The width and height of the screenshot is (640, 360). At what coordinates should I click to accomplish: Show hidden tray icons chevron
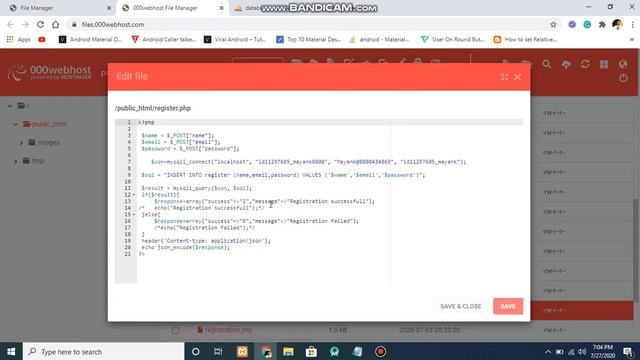[x=548, y=352]
